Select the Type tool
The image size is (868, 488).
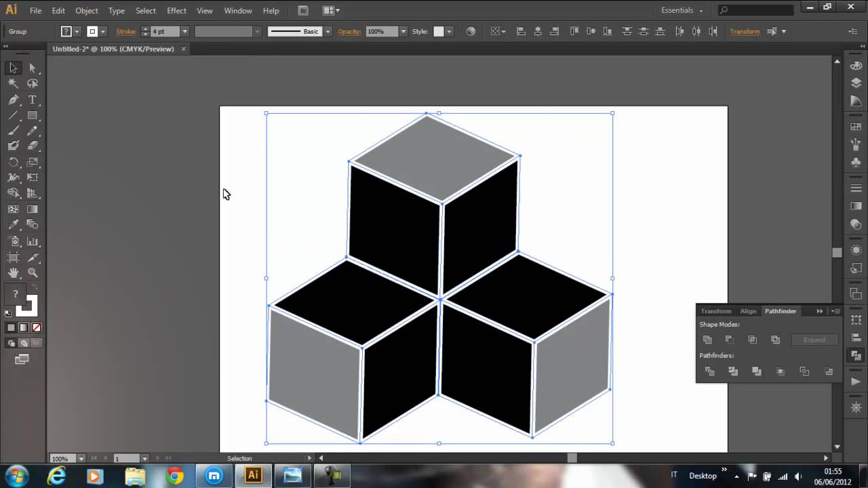tap(32, 100)
